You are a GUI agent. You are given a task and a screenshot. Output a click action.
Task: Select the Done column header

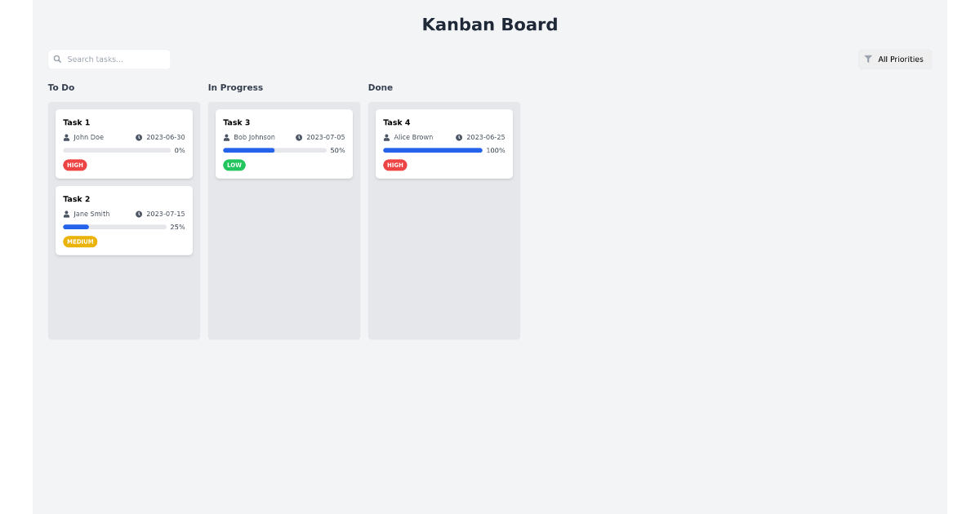pyautogui.click(x=381, y=87)
